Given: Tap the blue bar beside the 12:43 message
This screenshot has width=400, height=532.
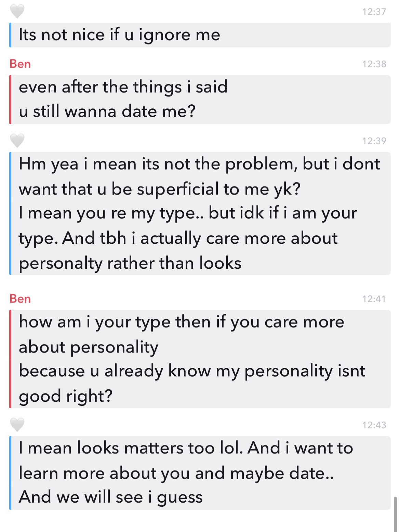Looking at the screenshot, I should tap(10, 473).
